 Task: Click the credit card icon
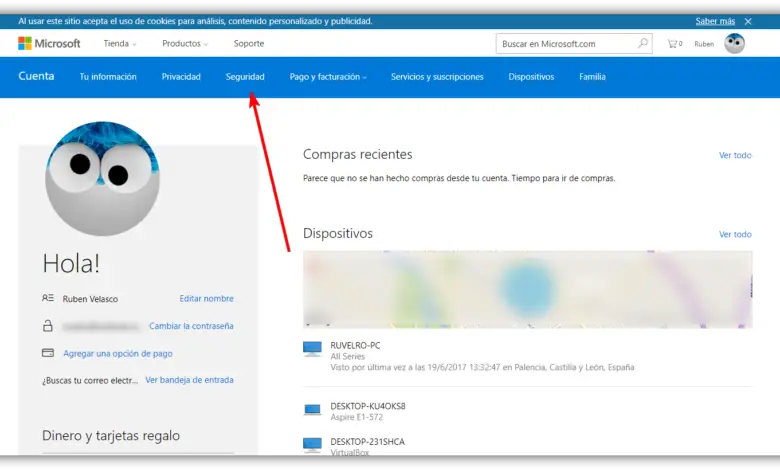click(48, 353)
